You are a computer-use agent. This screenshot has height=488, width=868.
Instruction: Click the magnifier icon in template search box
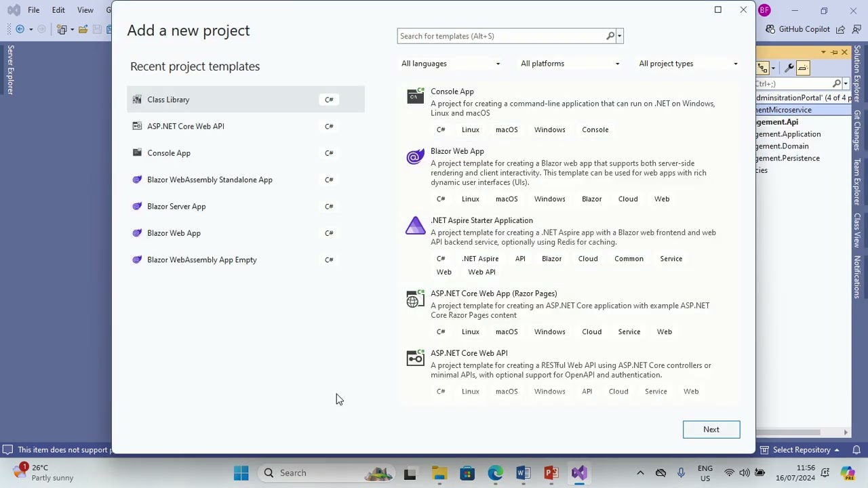tap(610, 36)
